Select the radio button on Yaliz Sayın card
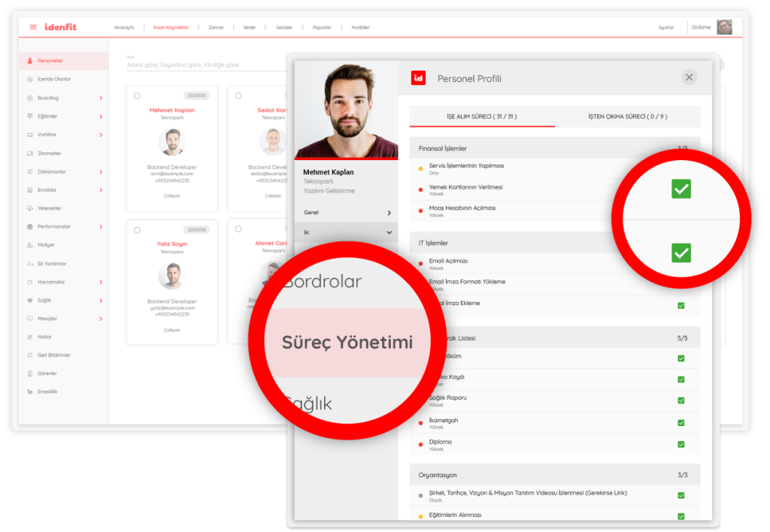 click(137, 229)
